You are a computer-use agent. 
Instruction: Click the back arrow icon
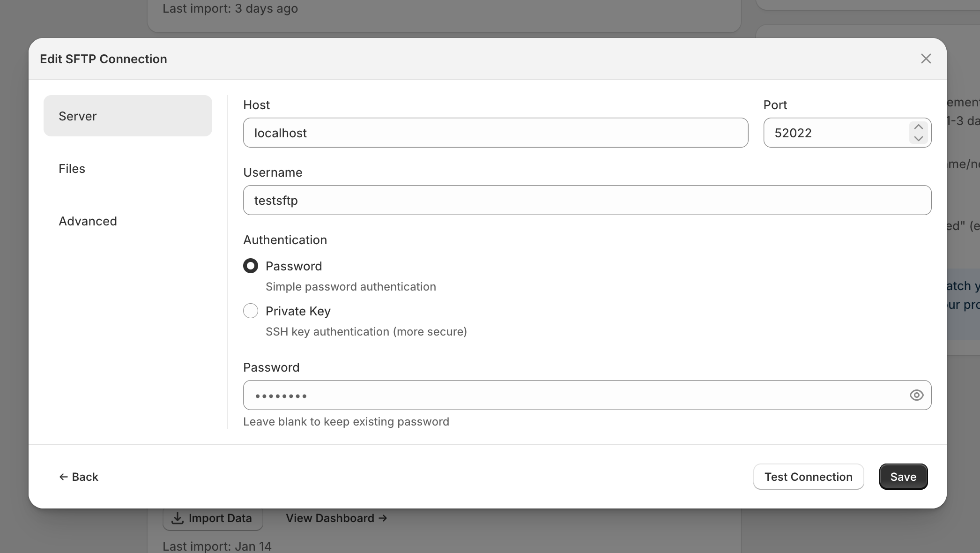pos(65,477)
